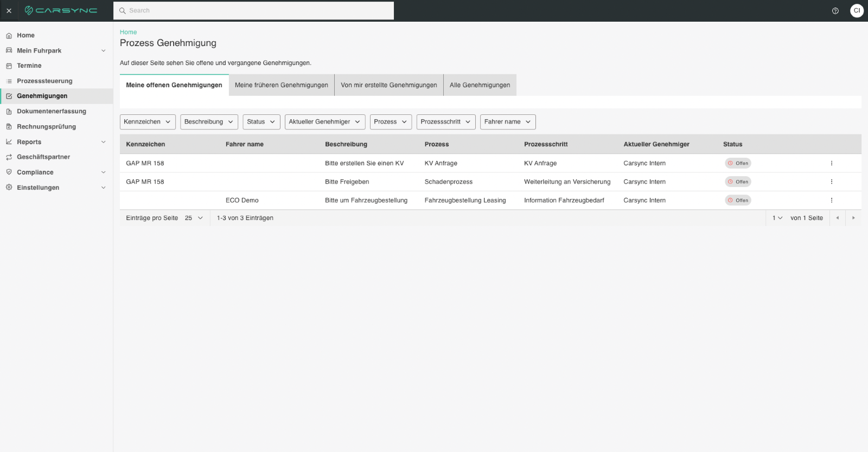
Task: Switch to Meine offenen Genehmigungen tab
Action: pyautogui.click(x=174, y=85)
